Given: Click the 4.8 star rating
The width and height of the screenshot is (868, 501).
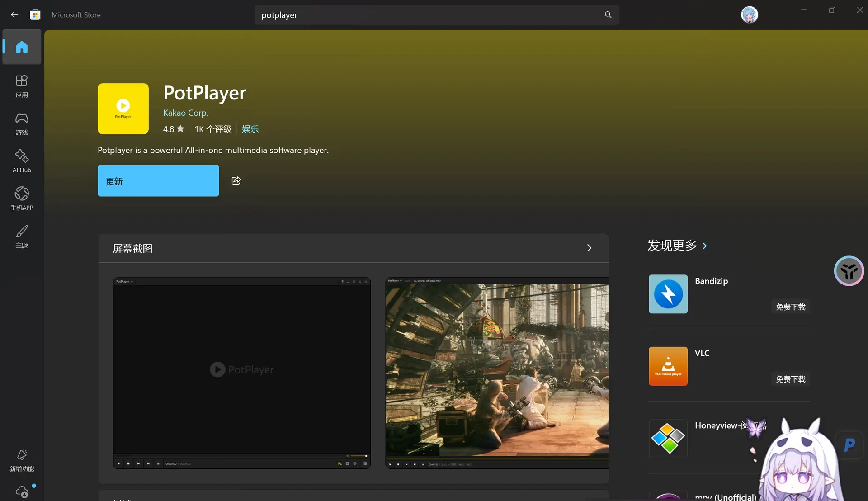Looking at the screenshot, I should click(x=174, y=129).
